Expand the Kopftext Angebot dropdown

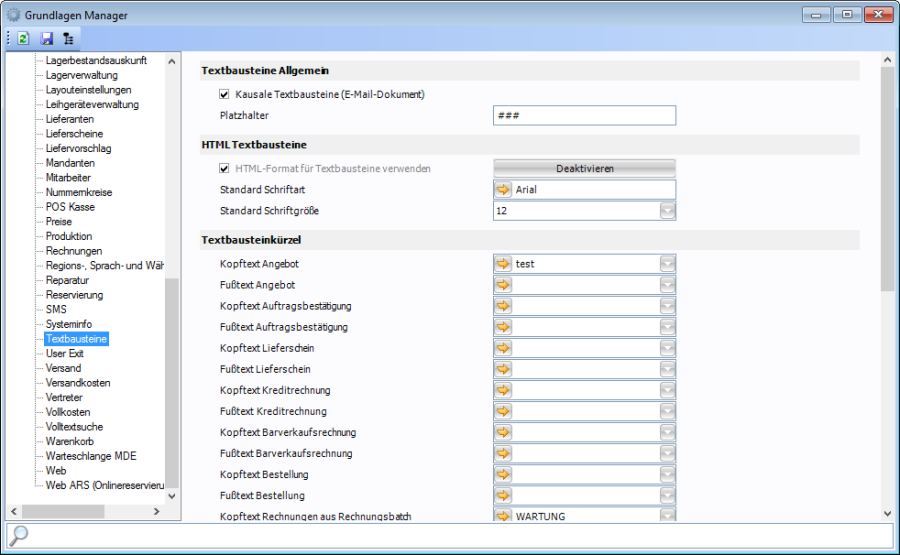click(x=667, y=264)
